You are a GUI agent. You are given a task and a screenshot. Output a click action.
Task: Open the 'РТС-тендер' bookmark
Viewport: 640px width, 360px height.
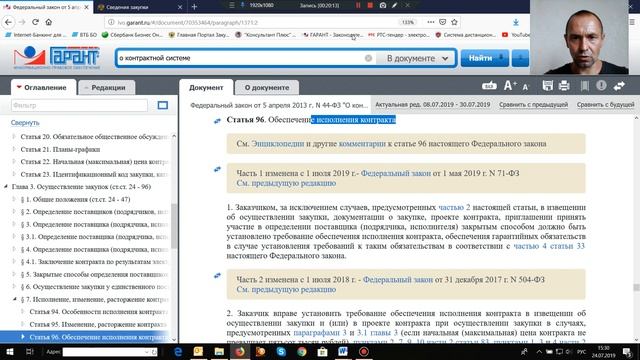(x=398, y=35)
